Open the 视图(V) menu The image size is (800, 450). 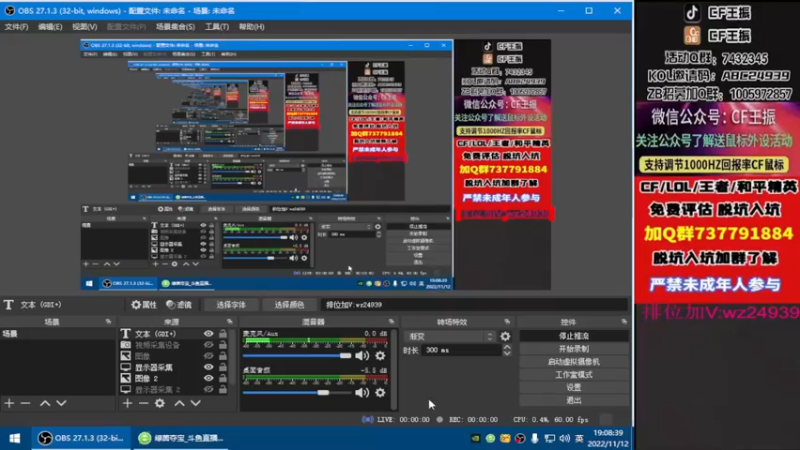pyautogui.click(x=84, y=27)
